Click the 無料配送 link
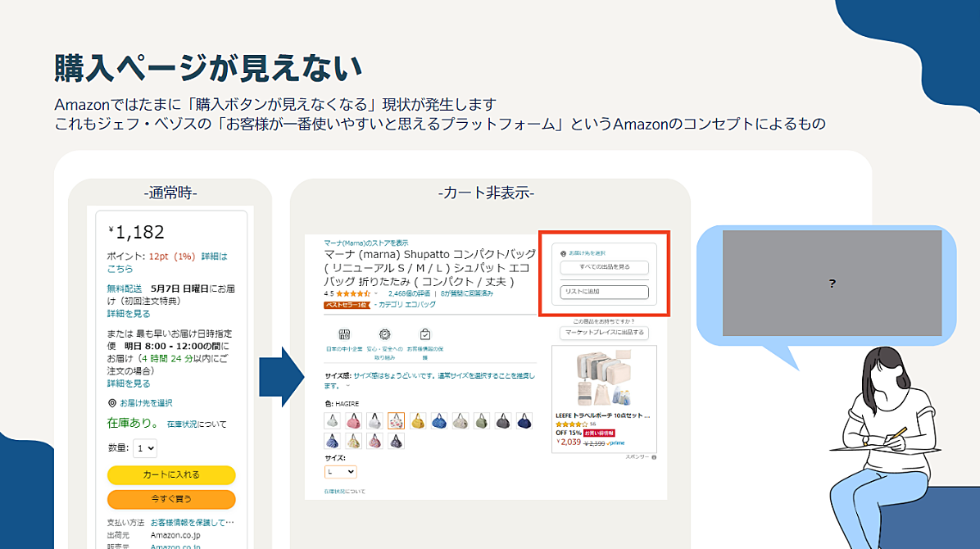Viewport: 980px width, 549px height. click(x=125, y=289)
